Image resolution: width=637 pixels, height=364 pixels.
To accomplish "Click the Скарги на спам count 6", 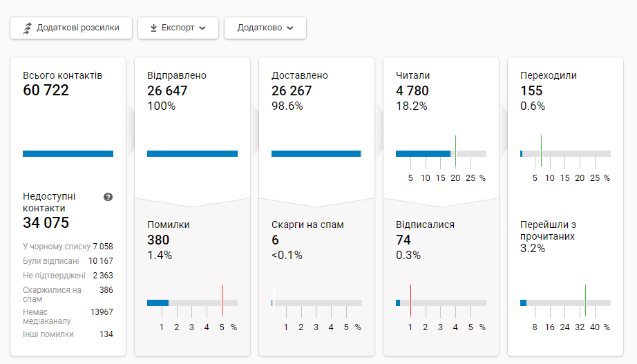I will tap(276, 240).
